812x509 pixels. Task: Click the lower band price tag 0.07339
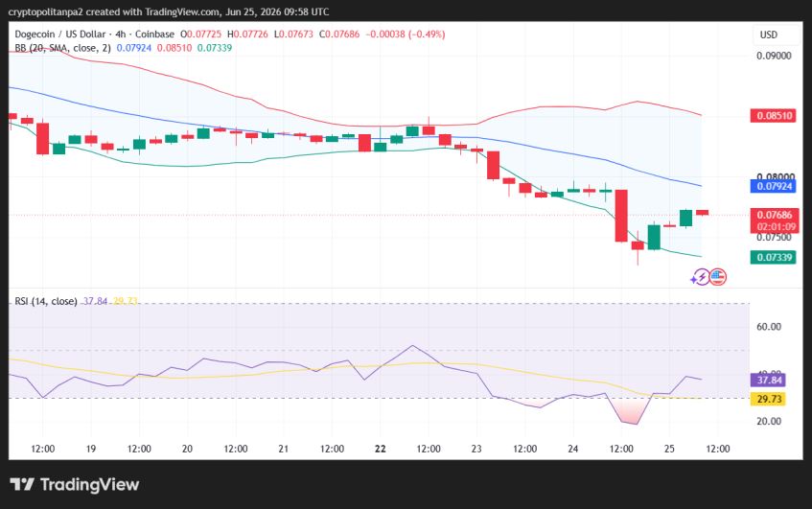775,257
